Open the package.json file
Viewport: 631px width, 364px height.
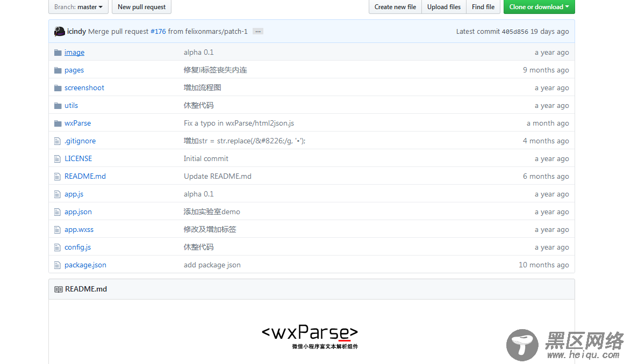pos(85,265)
